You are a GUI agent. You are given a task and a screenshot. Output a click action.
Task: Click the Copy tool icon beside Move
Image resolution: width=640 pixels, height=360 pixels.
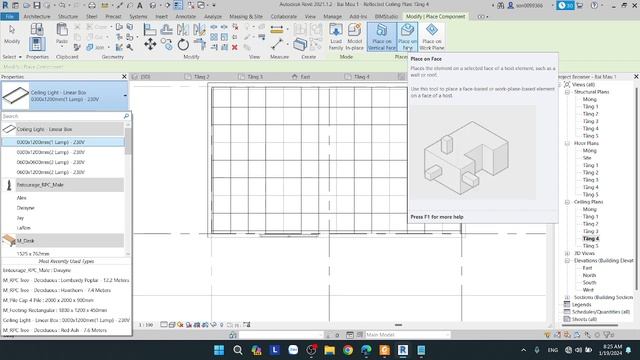166,44
